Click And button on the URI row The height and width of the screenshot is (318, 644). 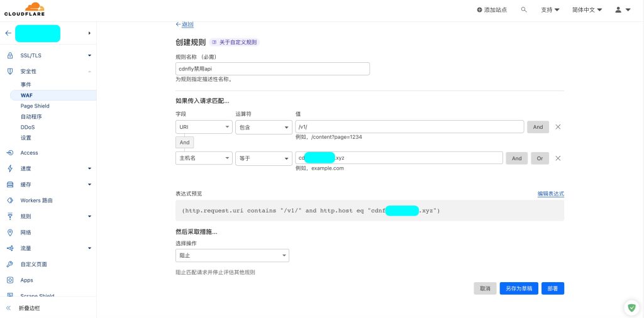538,127
